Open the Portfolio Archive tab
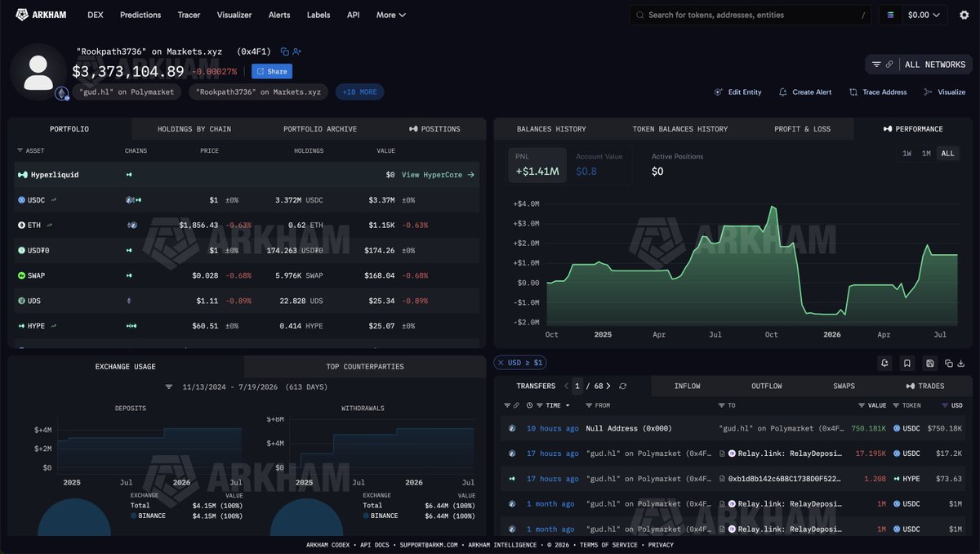 (x=320, y=129)
